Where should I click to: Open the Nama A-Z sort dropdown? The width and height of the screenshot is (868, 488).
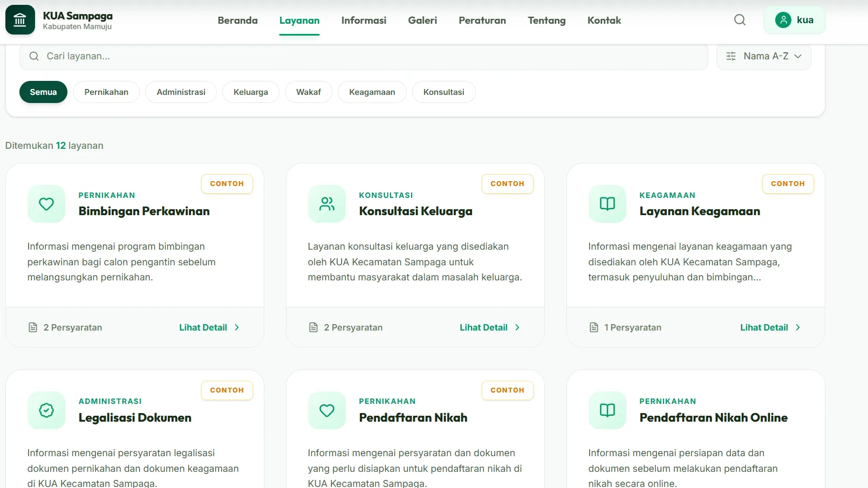point(763,56)
